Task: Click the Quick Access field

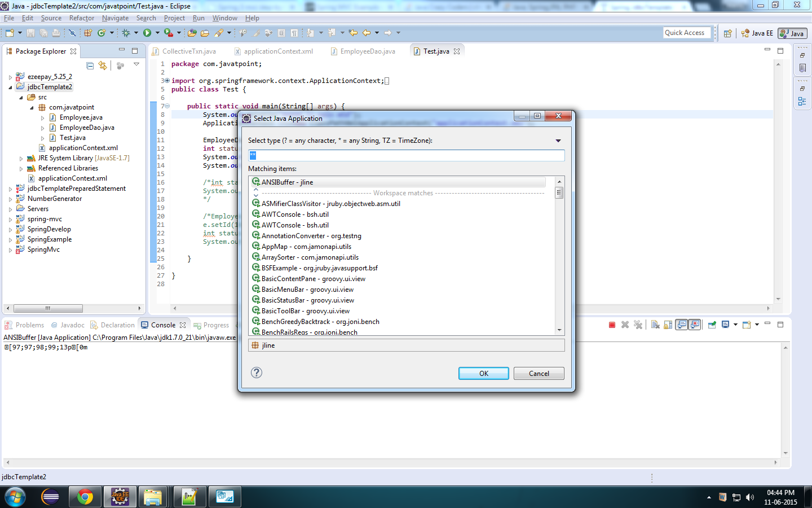Action: coord(686,33)
